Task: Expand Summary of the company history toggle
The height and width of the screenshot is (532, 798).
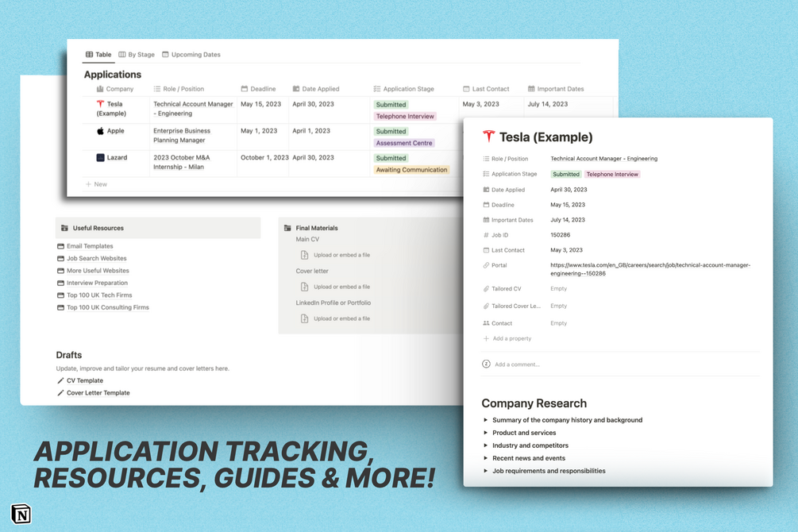Action: 485,420
